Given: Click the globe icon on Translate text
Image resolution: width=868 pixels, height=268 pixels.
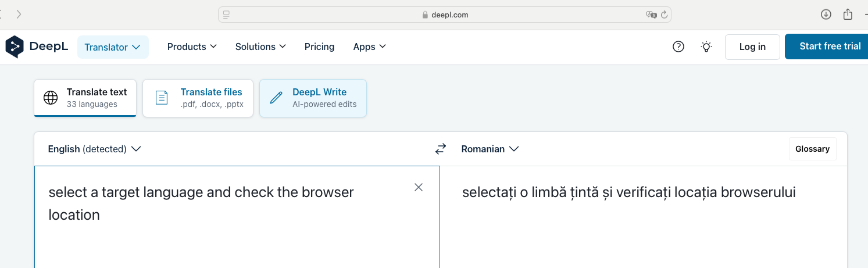Looking at the screenshot, I should [x=51, y=98].
